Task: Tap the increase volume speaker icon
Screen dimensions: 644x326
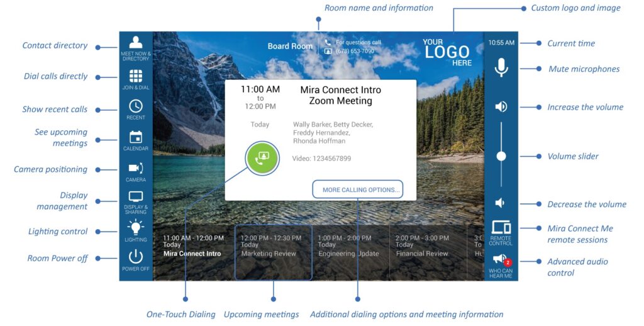Action: coord(501,107)
